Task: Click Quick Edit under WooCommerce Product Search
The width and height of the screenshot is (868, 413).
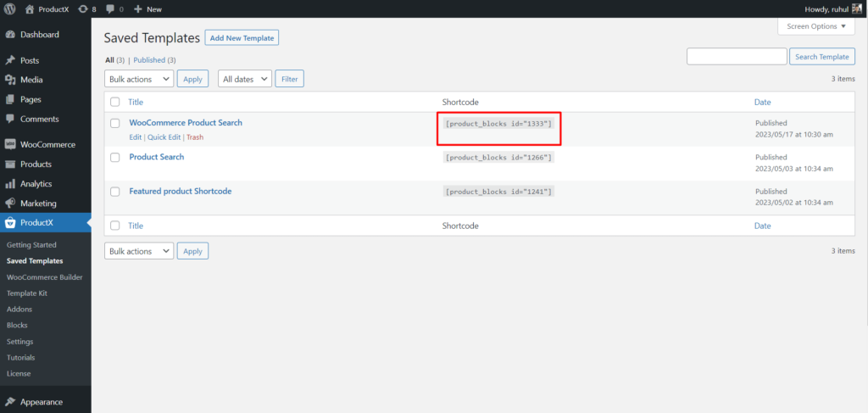Action: coord(164,137)
